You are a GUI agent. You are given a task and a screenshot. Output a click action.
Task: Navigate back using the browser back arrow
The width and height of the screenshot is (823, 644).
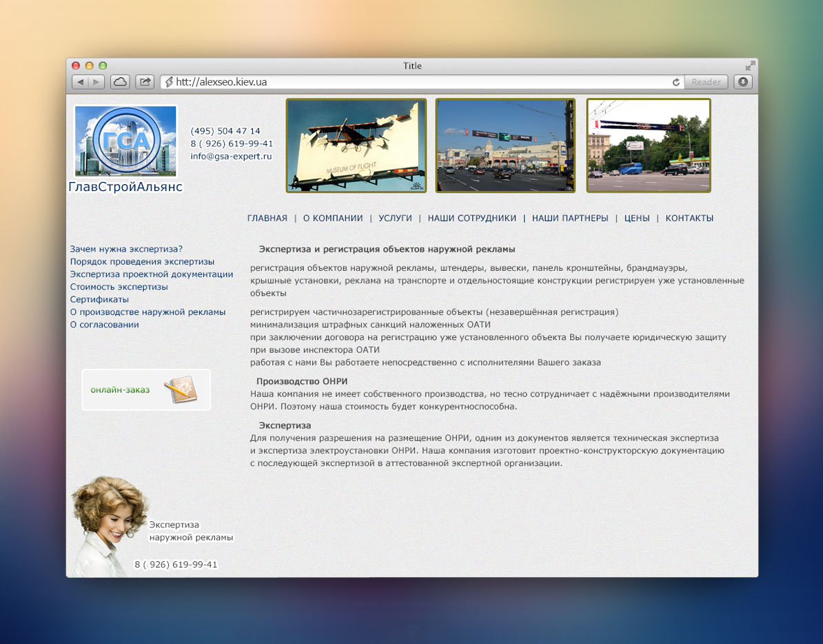[x=79, y=81]
